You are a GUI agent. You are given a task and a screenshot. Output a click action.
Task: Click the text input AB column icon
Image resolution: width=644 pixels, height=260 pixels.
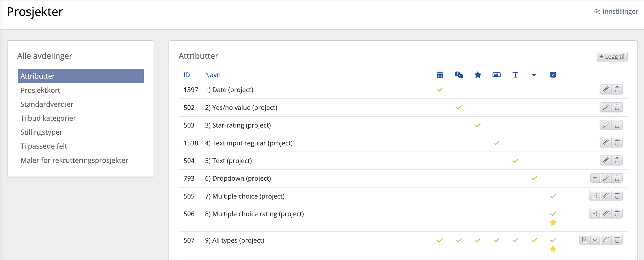[496, 75]
